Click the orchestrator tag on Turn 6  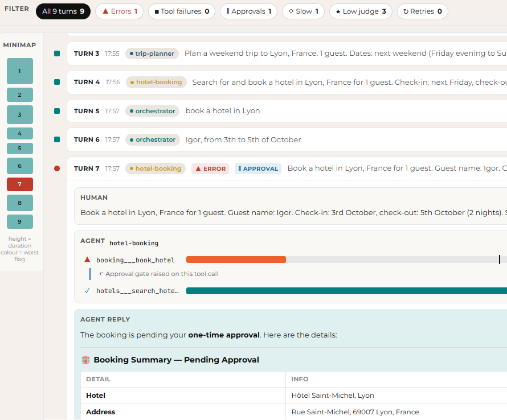coord(153,139)
